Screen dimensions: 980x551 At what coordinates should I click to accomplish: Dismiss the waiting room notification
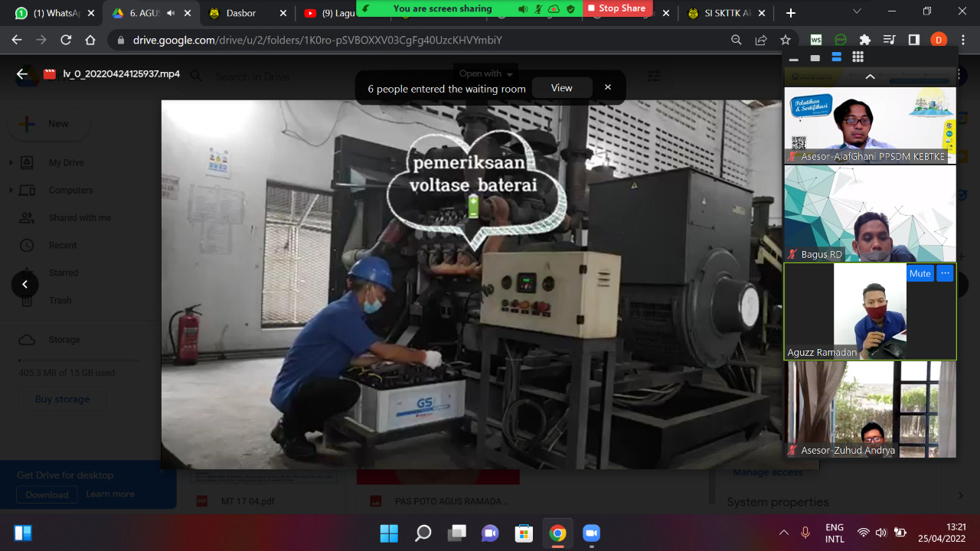[x=608, y=87]
